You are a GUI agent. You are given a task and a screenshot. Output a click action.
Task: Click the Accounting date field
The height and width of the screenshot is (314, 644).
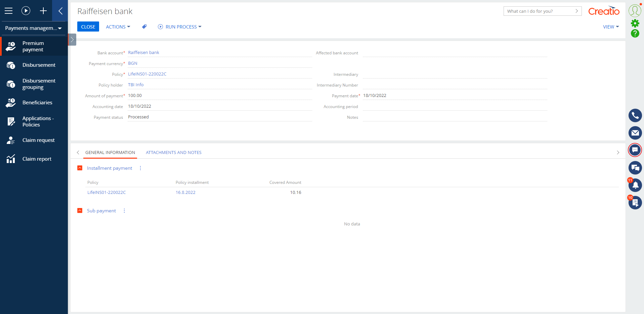(x=220, y=106)
